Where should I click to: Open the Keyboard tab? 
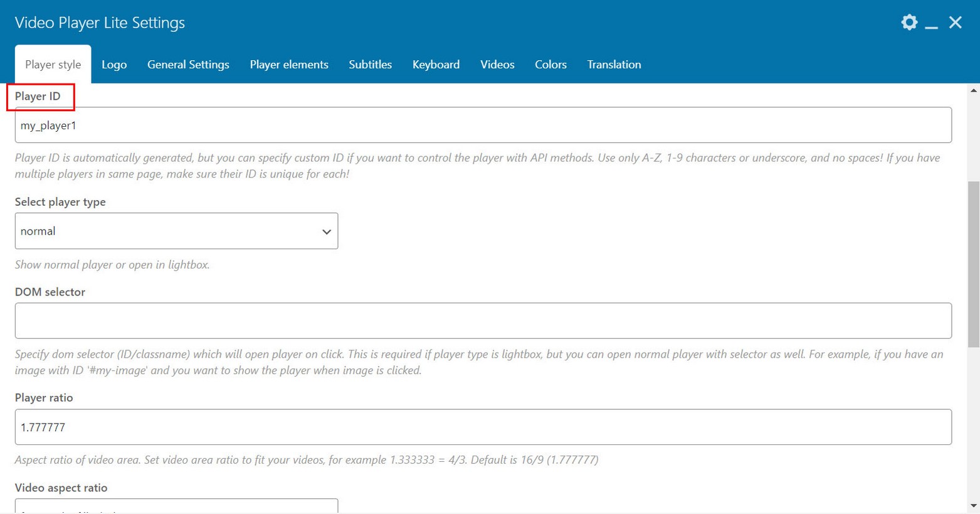pyautogui.click(x=436, y=65)
